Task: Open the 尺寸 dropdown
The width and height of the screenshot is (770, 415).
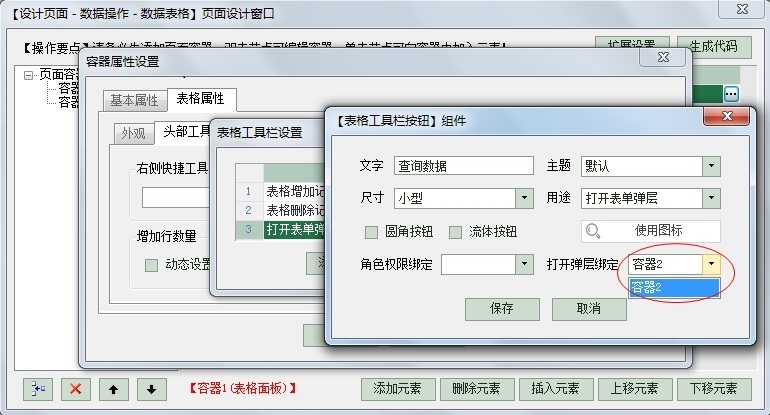Action: pos(524,198)
